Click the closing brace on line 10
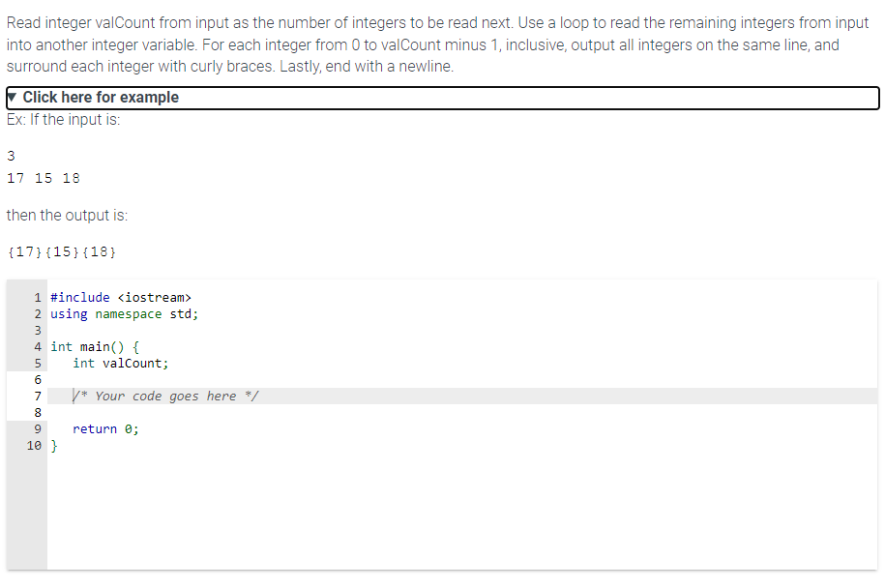 (53, 445)
